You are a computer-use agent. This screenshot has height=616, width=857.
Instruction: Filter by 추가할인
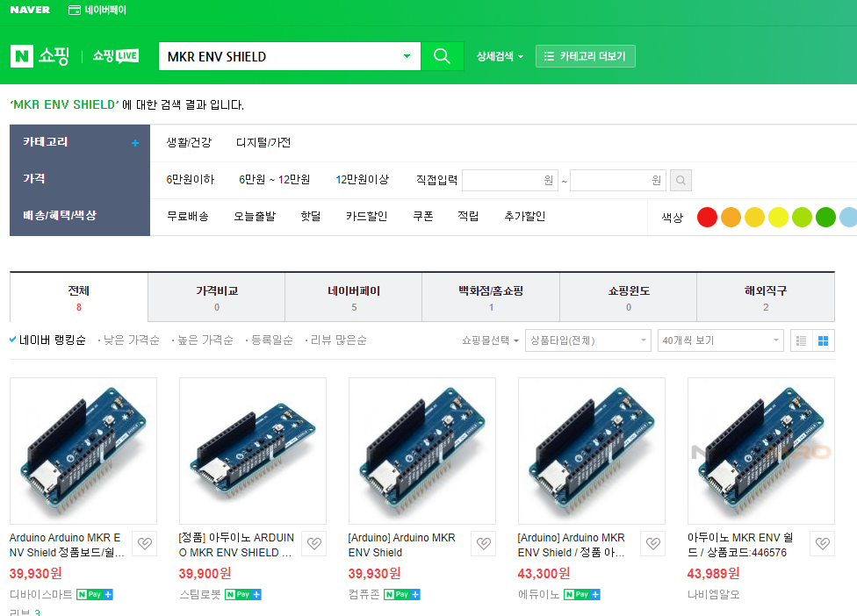point(525,216)
